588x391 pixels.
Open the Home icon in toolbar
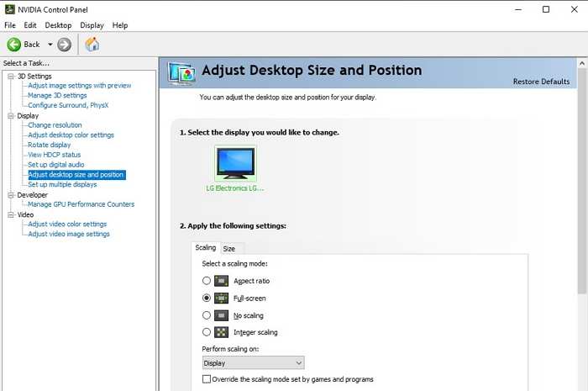tap(92, 45)
